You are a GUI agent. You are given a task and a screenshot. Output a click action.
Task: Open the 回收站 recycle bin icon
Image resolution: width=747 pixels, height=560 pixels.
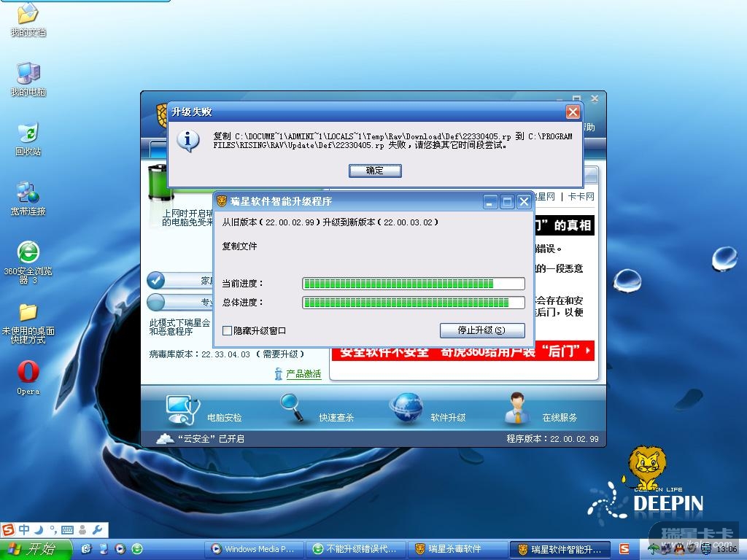(28, 139)
